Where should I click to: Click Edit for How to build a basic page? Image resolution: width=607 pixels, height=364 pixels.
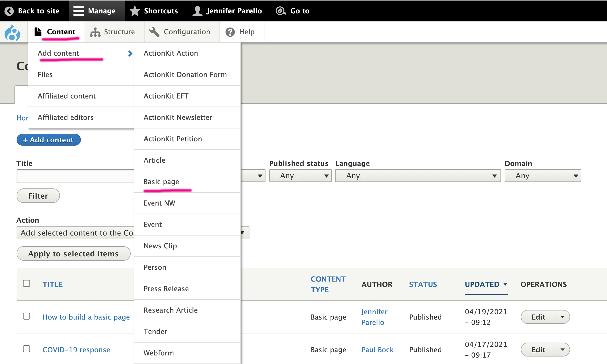[x=538, y=317]
